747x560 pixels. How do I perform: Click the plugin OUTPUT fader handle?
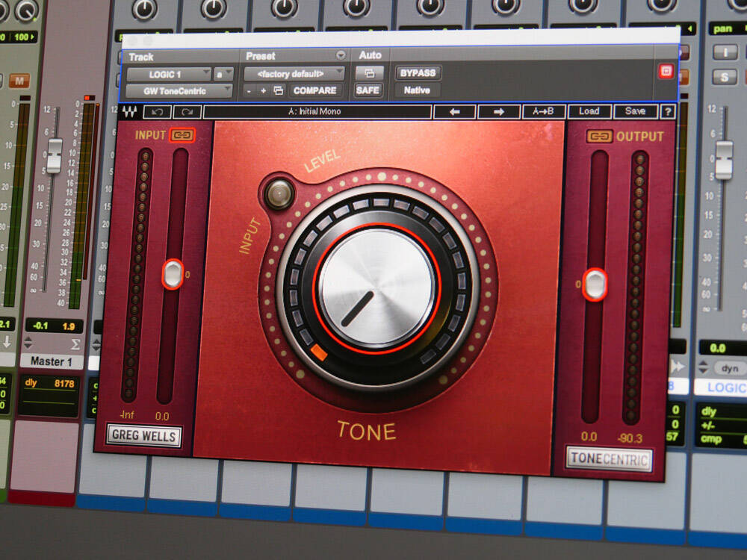tap(595, 284)
